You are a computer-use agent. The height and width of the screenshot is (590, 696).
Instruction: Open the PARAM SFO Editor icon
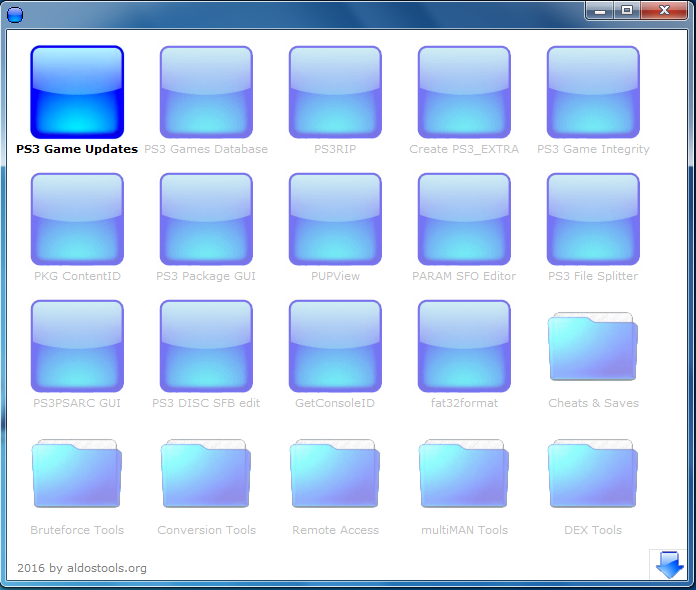point(464,219)
